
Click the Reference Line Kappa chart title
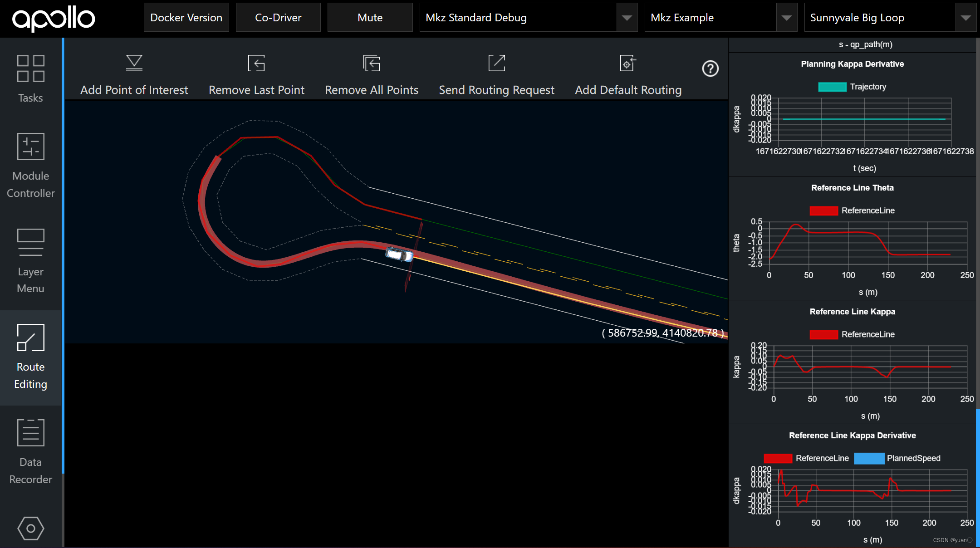[x=852, y=312]
